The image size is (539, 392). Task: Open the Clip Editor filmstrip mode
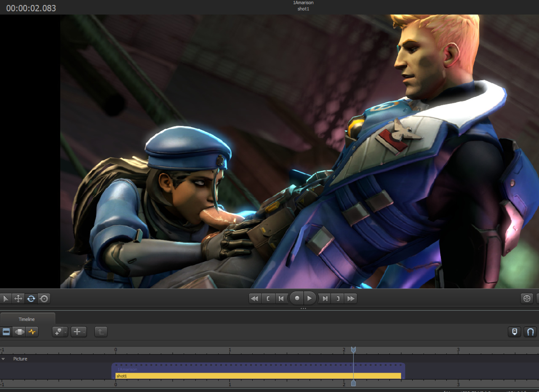pos(6,332)
